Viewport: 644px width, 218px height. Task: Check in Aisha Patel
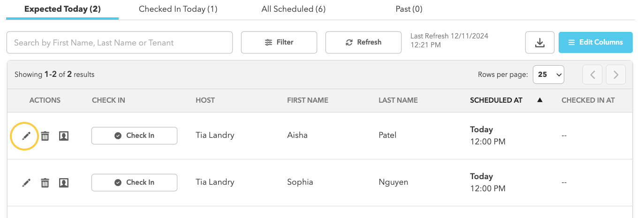pos(134,135)
